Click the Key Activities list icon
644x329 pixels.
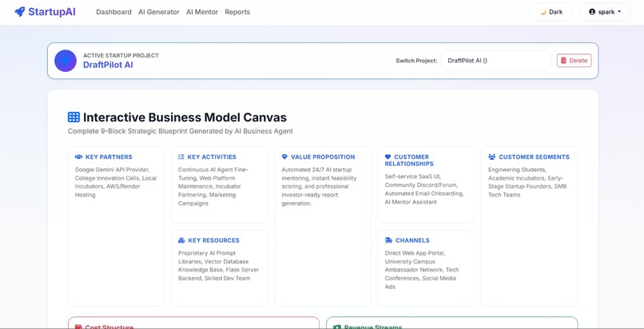click(181, 157)
